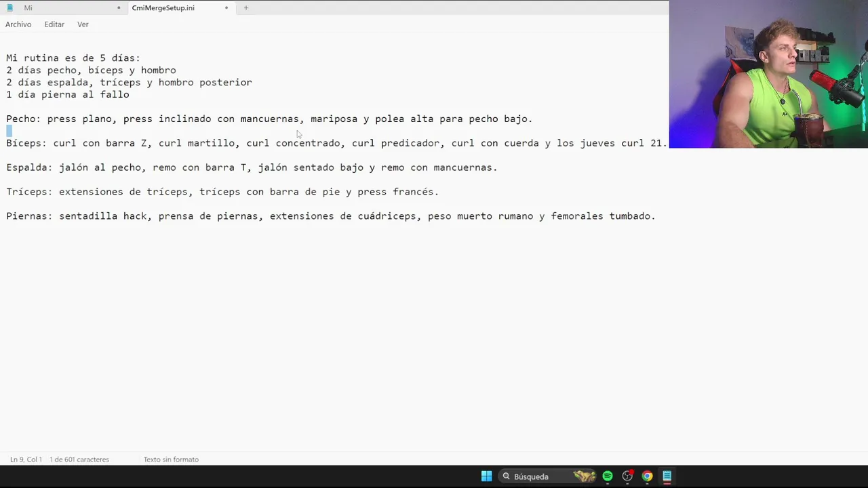Click the search highlight image in Búsqueda

click(x=584, y=476)
